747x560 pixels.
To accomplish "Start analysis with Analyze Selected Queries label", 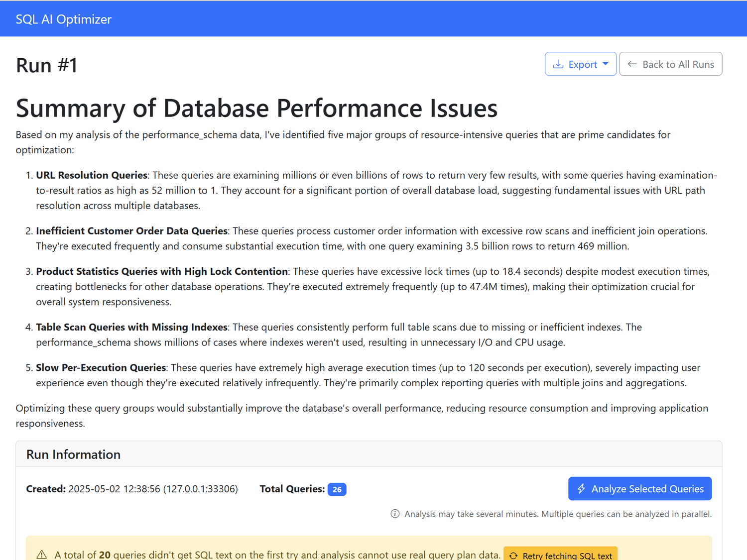I will point(647,489).
